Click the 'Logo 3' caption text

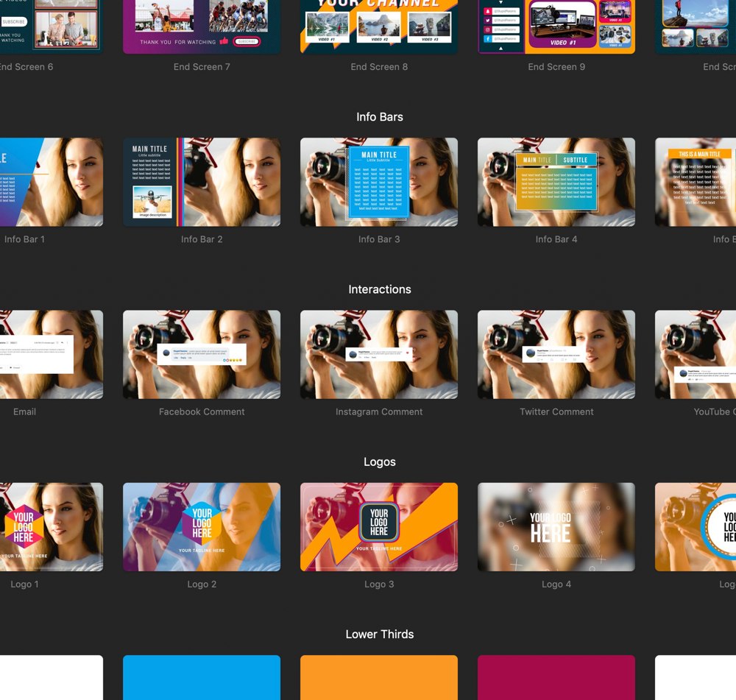(x=379, y=584)
